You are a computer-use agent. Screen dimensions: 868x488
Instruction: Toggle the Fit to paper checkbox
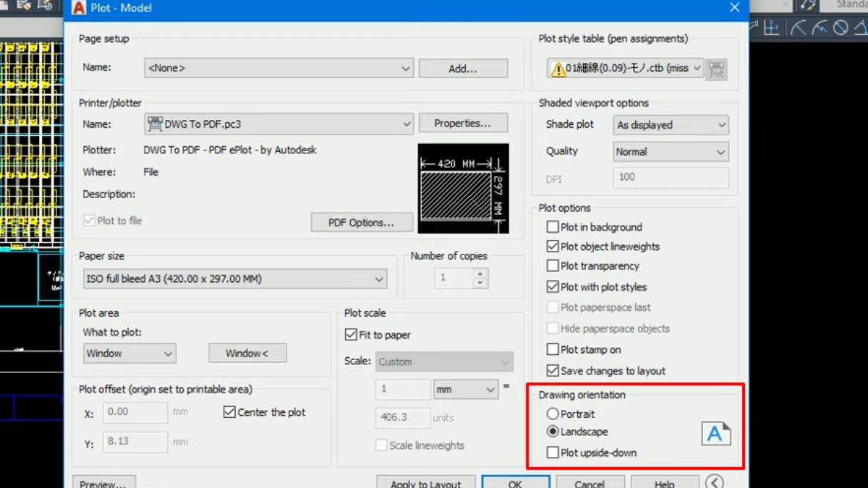pos(352,335)
